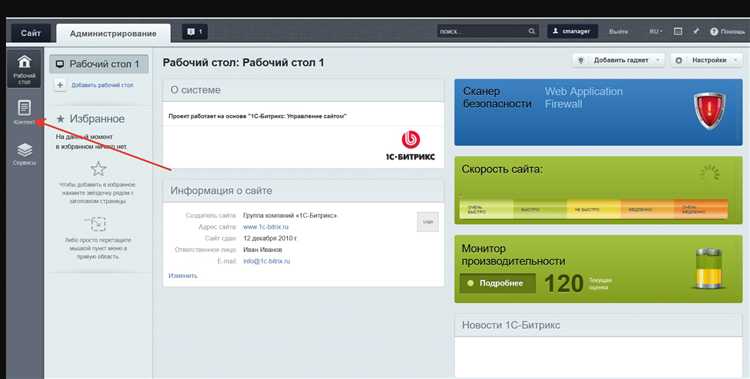Click the Информация о сайте gadget header
Viewport: 750px width, 379px height.
303,190
